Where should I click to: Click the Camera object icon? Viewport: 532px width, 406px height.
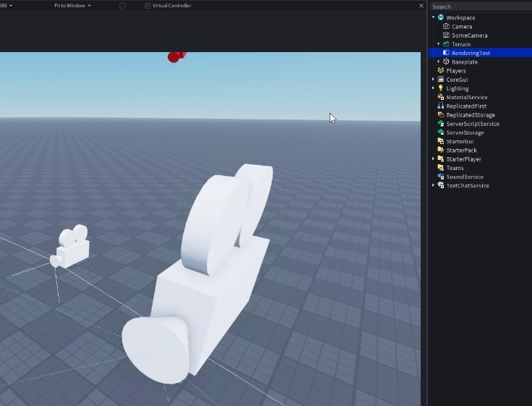(x=446, y=26)
